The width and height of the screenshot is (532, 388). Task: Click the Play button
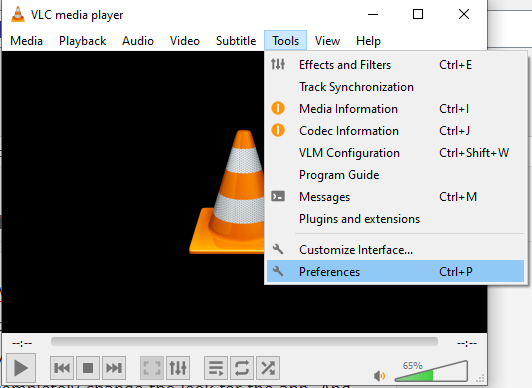(21, 368)
